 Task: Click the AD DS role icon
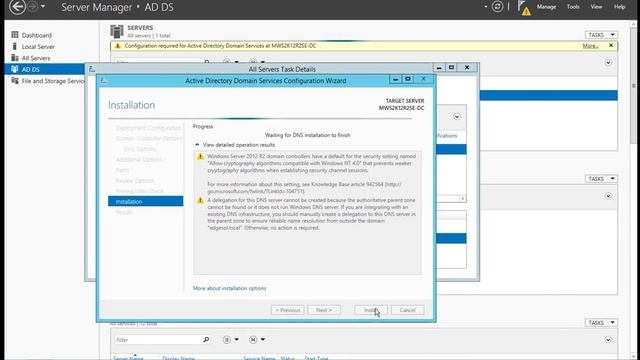[x=15, y=69]
